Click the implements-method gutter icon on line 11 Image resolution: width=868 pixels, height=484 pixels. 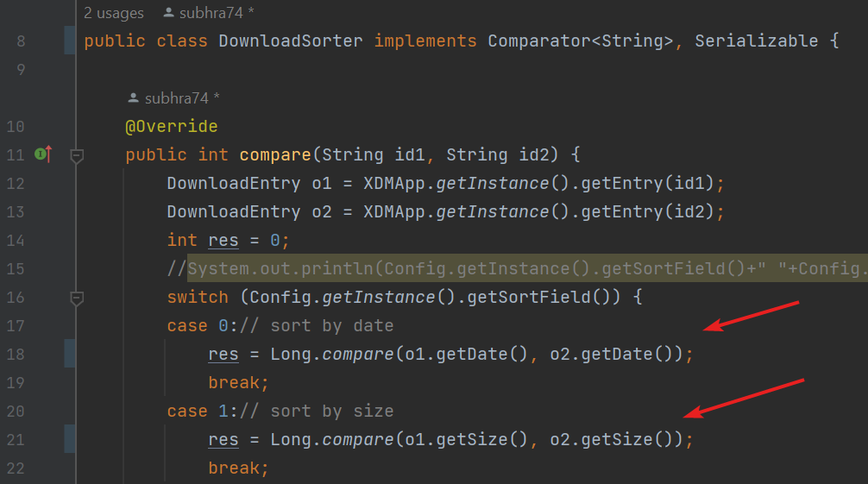44,154
